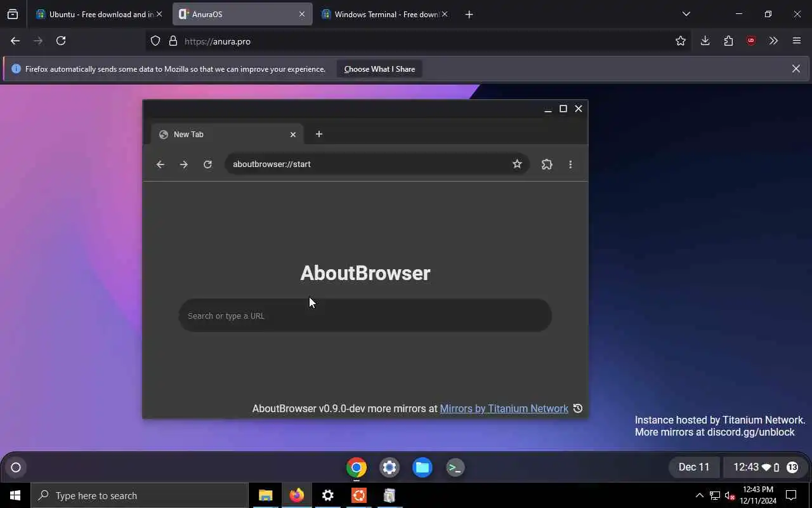Click Type here to search box
The height and width of the screenshot is (508, 812).
tap(140, 495)
